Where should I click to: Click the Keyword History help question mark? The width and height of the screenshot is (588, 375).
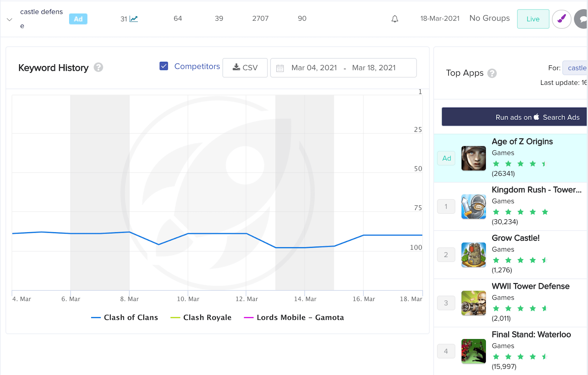[98, 67]
